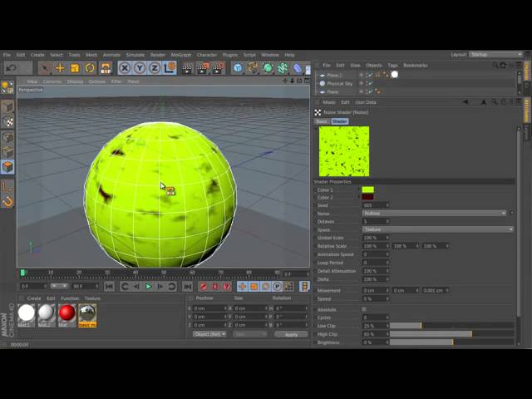Open the Cameras viewport menu
Viewport: 532px width, 399px height.
tap(52, 81)
